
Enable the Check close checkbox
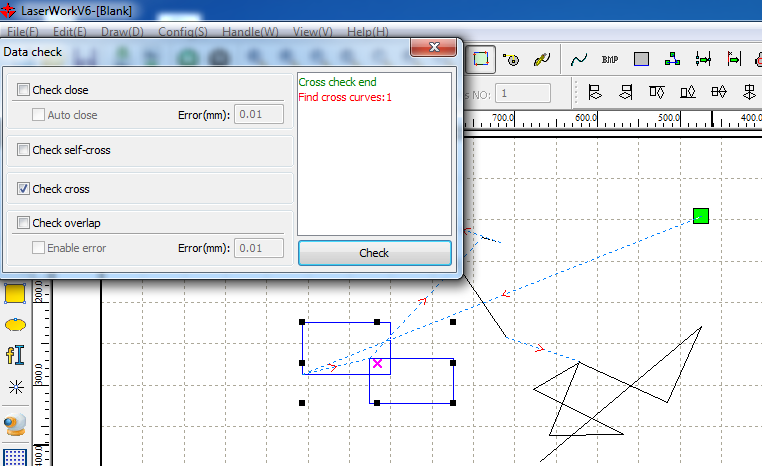24,90
